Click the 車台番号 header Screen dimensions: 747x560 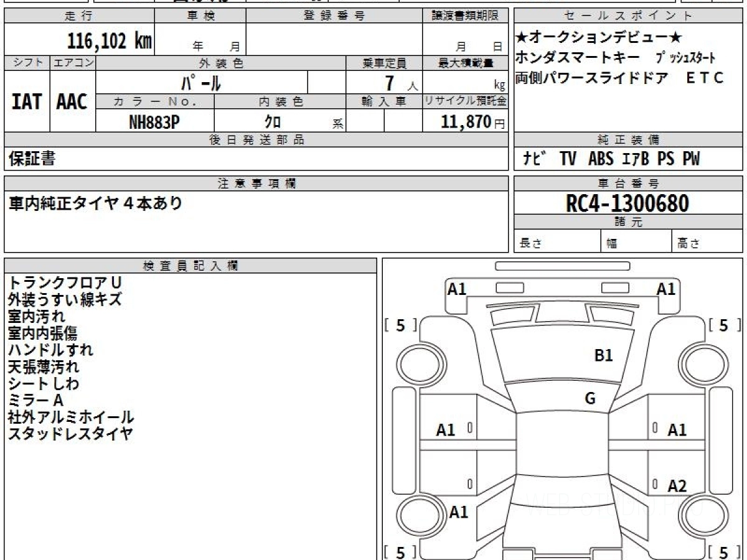pyautogui.click(x=629, y=184)
